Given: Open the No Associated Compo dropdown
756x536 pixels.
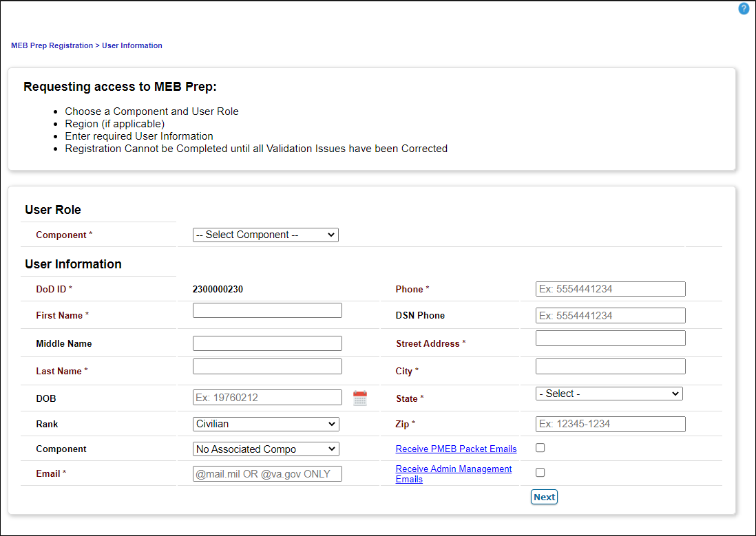Looking at the screenshot, I should pos(265,449).
